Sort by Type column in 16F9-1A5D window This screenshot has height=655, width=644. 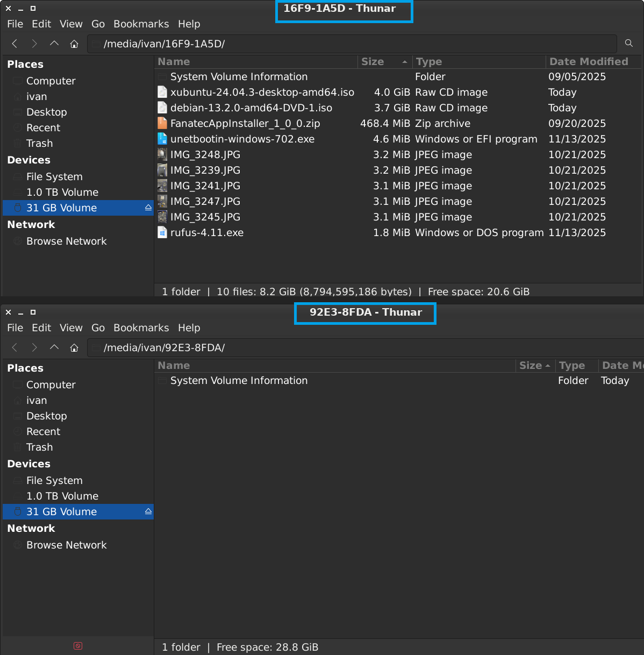478,61
